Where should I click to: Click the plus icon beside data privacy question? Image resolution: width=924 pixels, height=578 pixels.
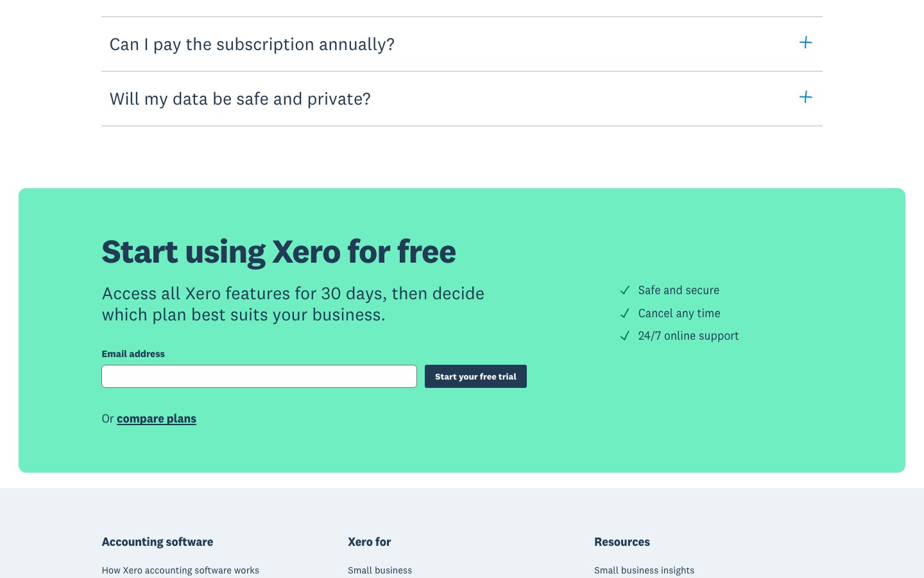point(805,97)
